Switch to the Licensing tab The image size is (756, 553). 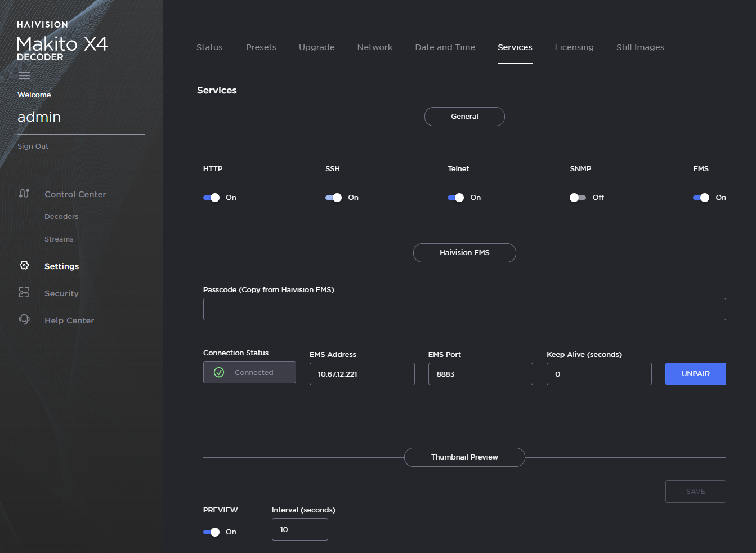coord(574,47)
